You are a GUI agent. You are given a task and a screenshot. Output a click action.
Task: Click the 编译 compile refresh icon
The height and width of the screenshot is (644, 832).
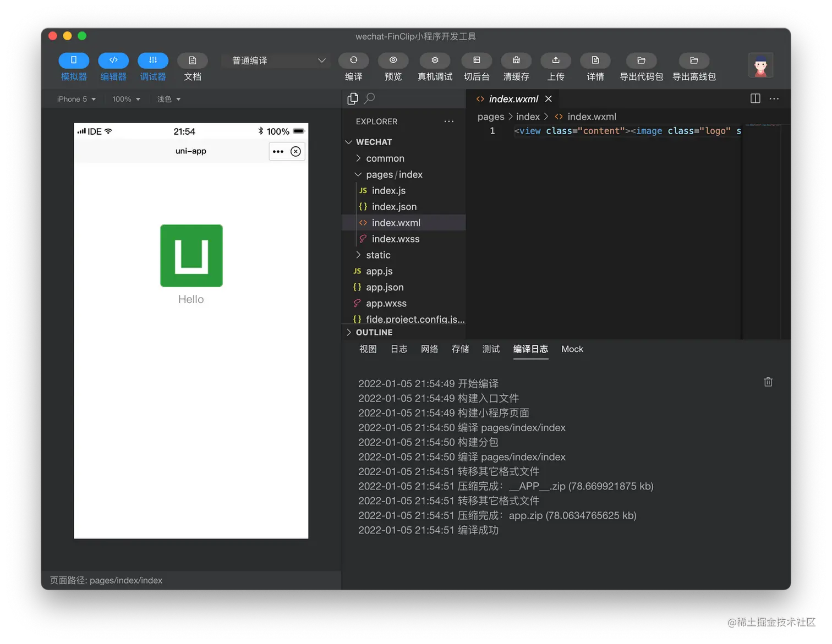click(354, 60)
